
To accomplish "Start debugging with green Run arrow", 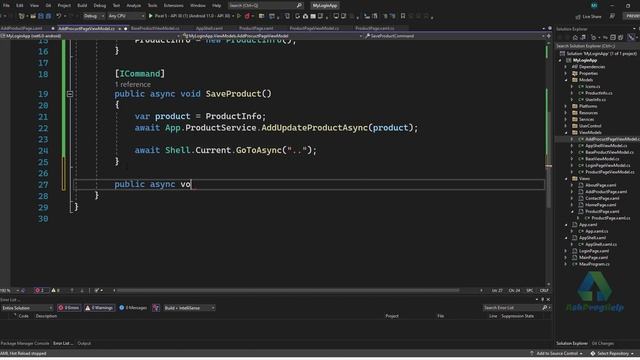I will click(151, 16).
